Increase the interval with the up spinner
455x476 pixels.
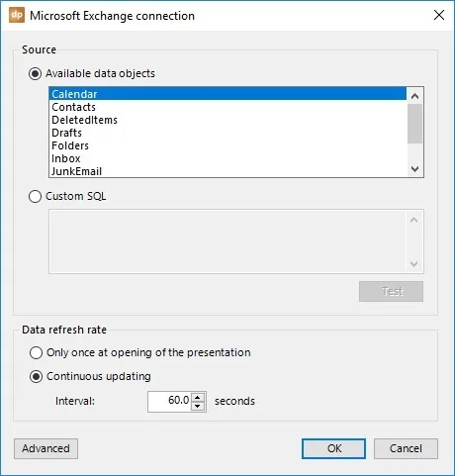click(x=198, y=397)
